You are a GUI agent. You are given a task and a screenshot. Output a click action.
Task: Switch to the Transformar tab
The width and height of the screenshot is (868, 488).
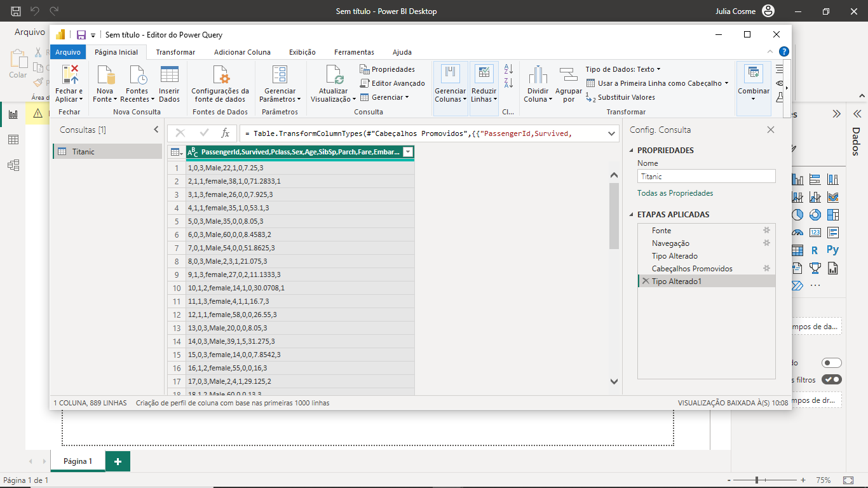pos(175,52)
